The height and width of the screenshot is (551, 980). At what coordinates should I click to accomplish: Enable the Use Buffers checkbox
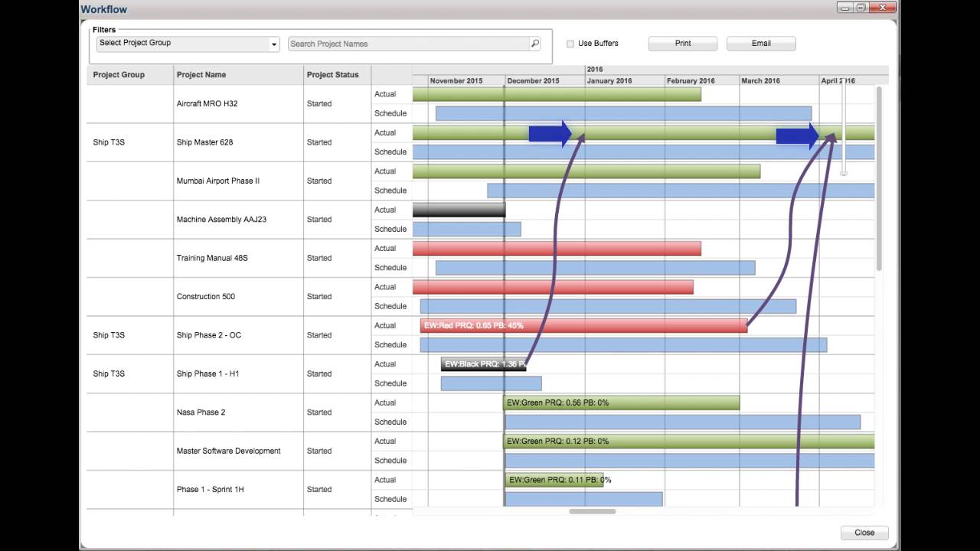(x=570, y=44)
